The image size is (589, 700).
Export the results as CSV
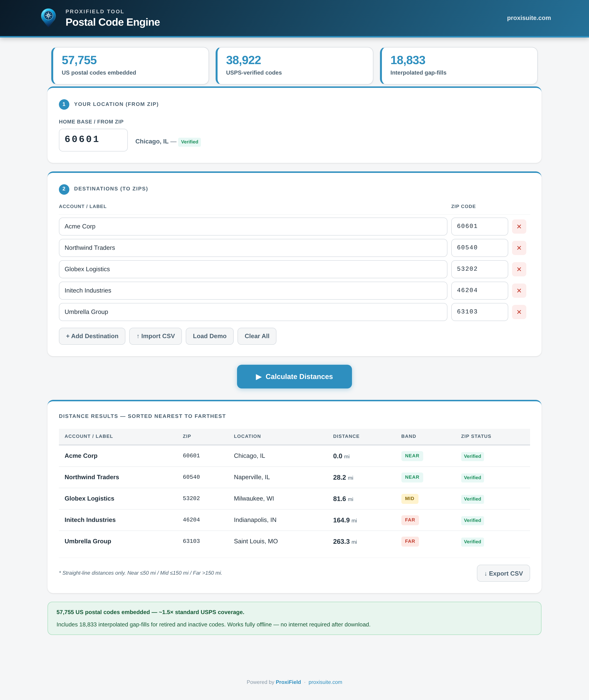click(503, 573)
